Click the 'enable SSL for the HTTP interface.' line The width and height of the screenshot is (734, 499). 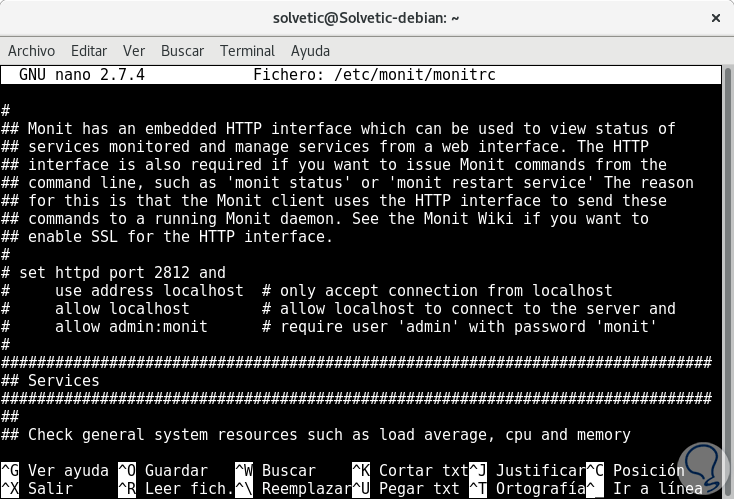[x=167, y=236]
